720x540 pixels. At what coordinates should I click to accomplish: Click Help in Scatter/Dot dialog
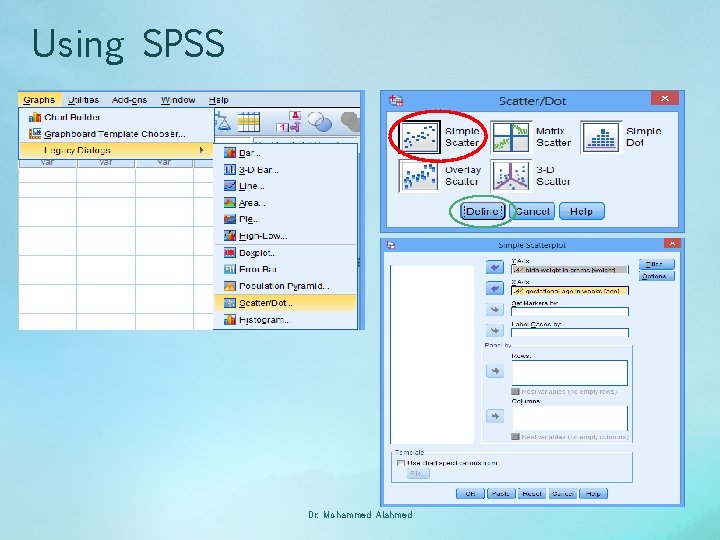coord(581,211)
